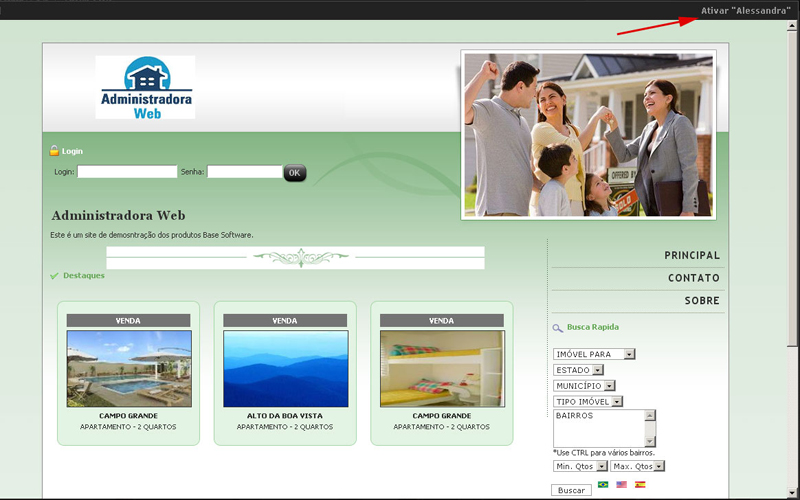Click the Buscar search button
This screenshot has height=500, width=800.
pyautogui.click(x=571, y=490)
